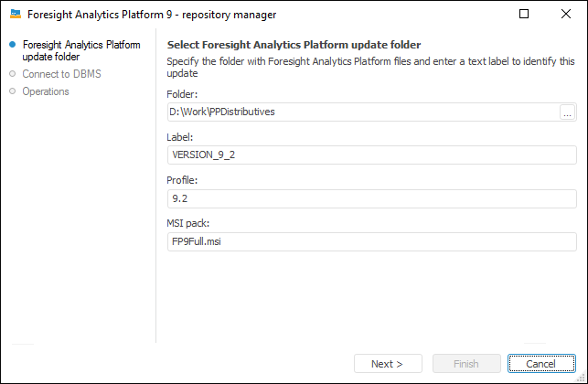Viewport: 588px width, 384px height.
Task: Select the MSI pack field with FP9Full.msi
Action: coord(370,241)
